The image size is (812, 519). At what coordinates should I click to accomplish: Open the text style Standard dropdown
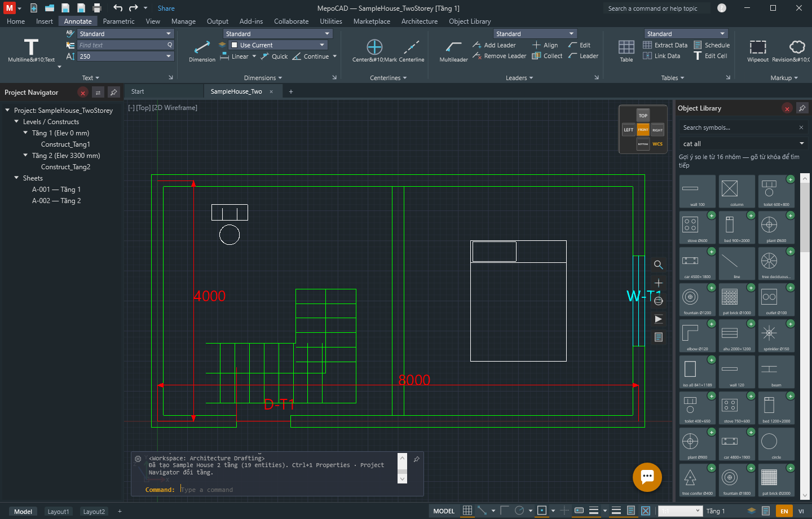125,34
